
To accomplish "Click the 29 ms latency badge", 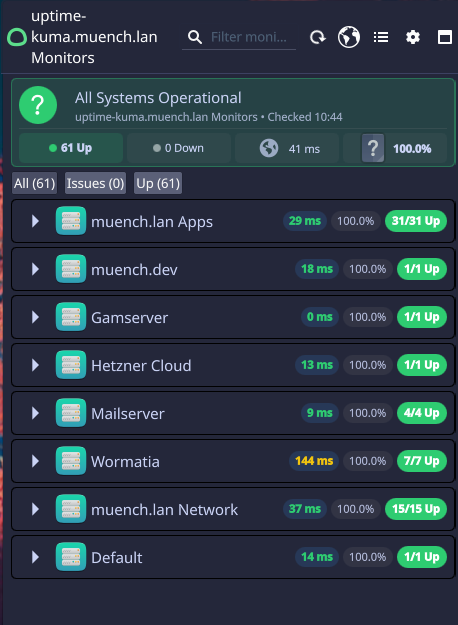I will [x=305, y=221].
